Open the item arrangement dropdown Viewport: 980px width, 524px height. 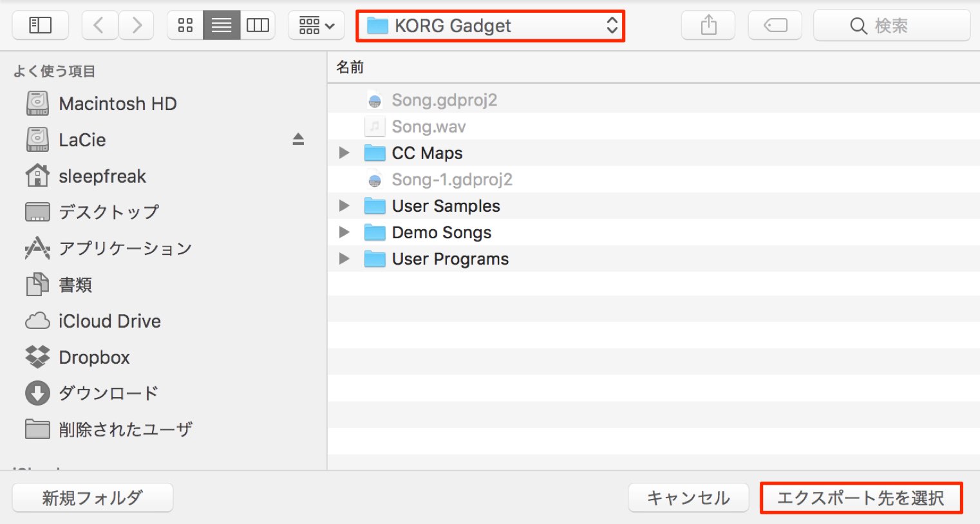click(316, 26)
